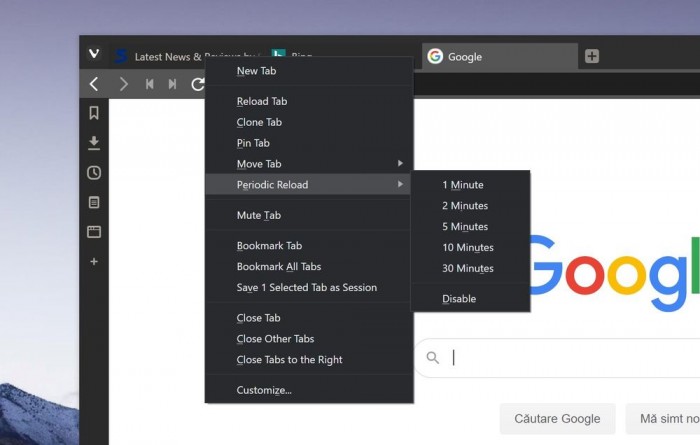Screen dimensions: 700x445
Task: Choose Disable in periodic reload submenu
Action: (459, 299)
